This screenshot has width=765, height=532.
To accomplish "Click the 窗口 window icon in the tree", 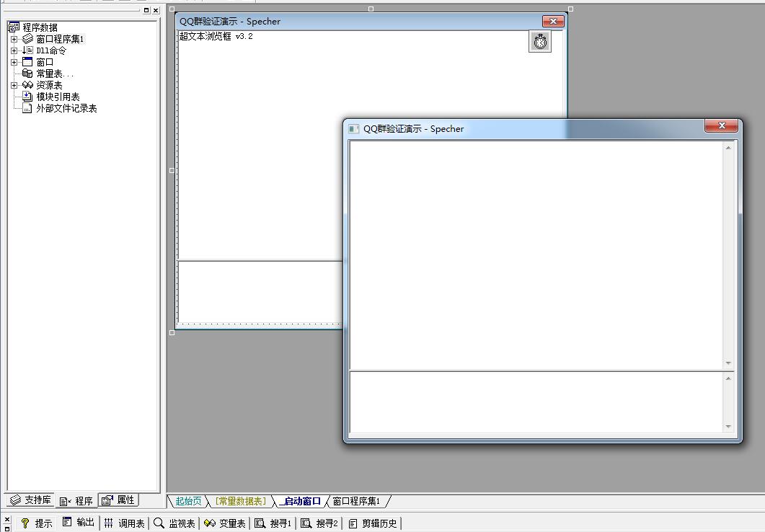I will (x=28, y=62).
